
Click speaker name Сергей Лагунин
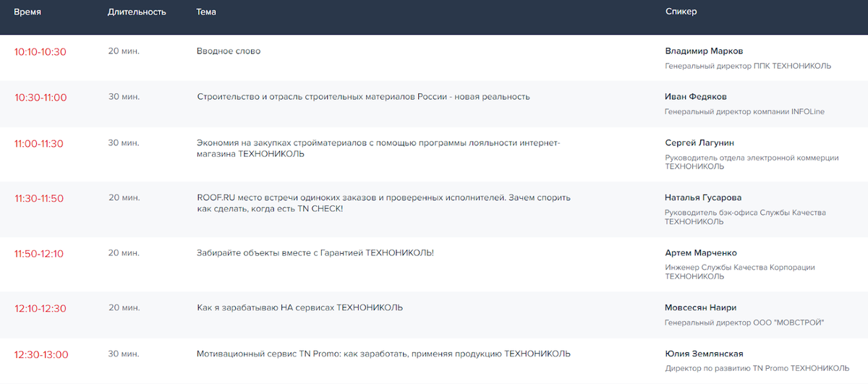click(699, 143)
